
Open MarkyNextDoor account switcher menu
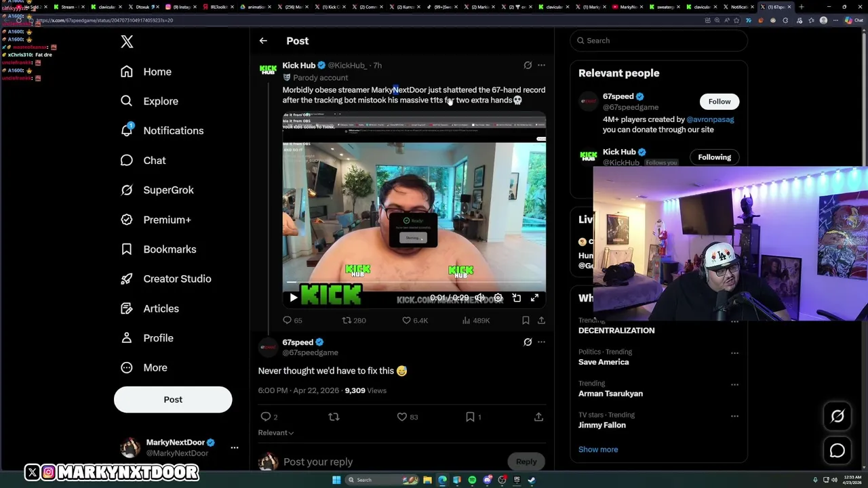pos(234,447)
